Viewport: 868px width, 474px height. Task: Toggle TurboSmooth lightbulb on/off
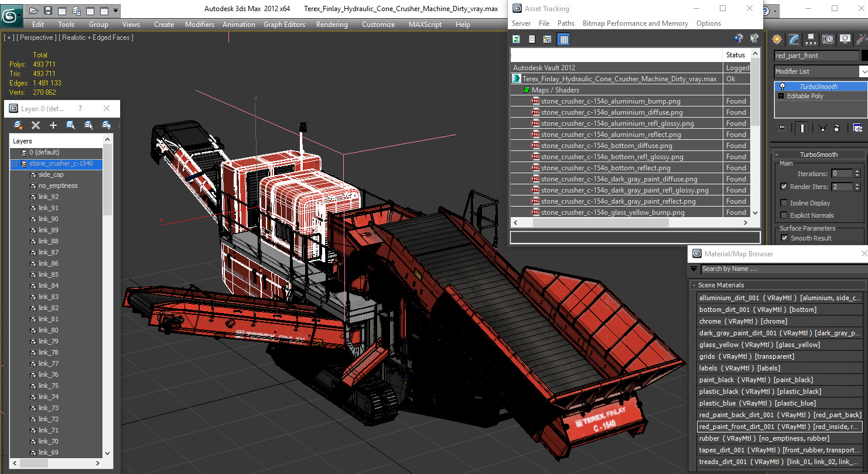pyautogui.click(x=781, y=87)
